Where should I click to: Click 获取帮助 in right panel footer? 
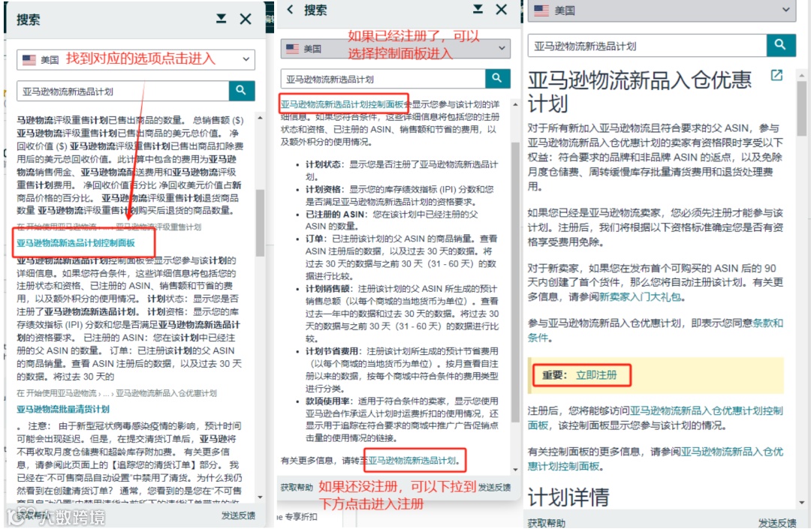[x=547, y=523]
